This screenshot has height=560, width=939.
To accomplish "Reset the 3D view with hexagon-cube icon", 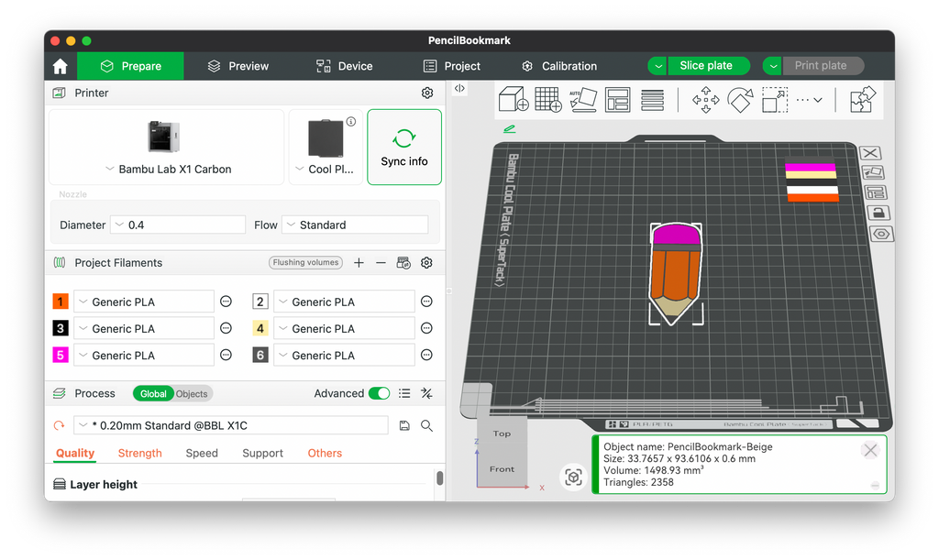I will tap(573, 478).
